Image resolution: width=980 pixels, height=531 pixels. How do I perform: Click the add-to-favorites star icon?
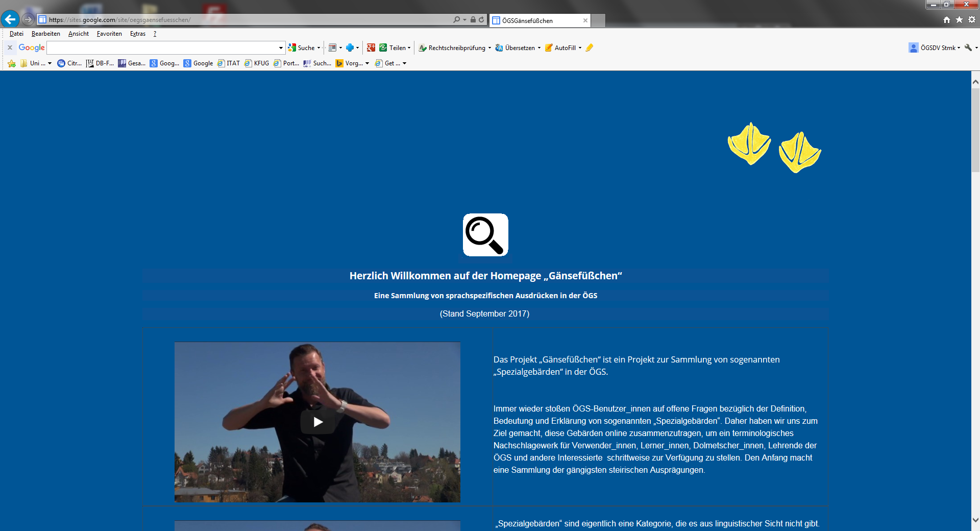[12, 63]
